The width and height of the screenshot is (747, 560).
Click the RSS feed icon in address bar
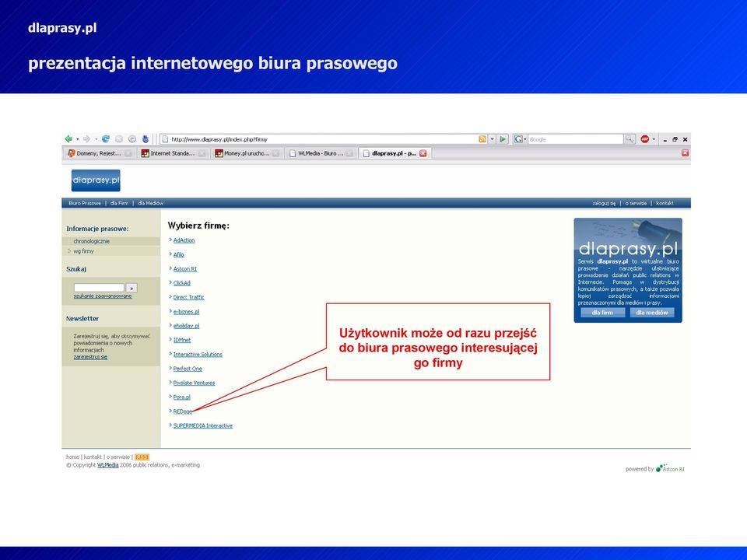pyautogui.click(x=482, y=139)
